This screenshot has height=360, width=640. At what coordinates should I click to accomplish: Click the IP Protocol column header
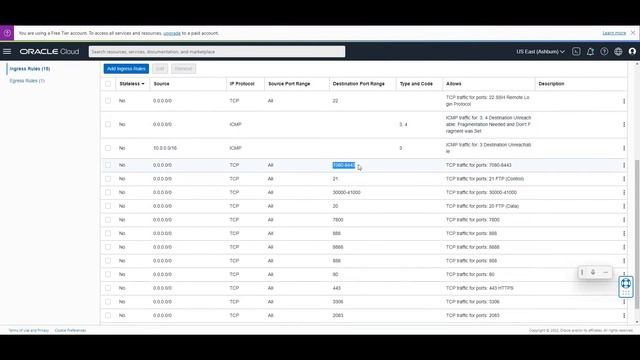click(242, 84)
